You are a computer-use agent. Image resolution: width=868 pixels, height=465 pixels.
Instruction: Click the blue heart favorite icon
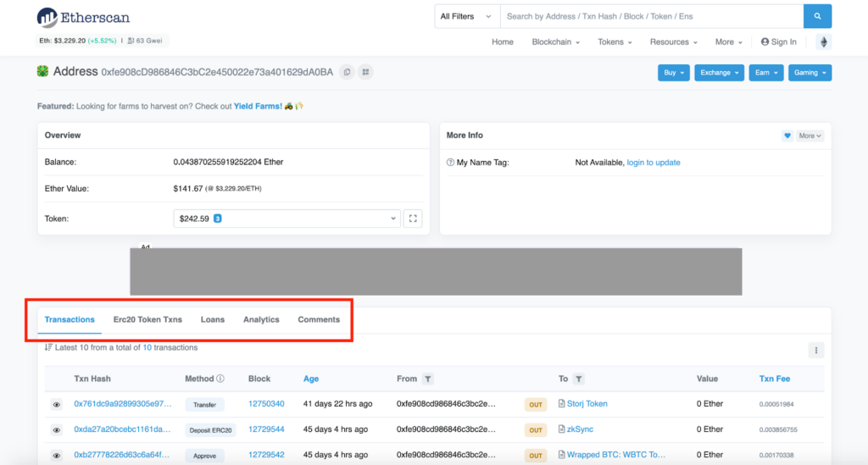787,136
